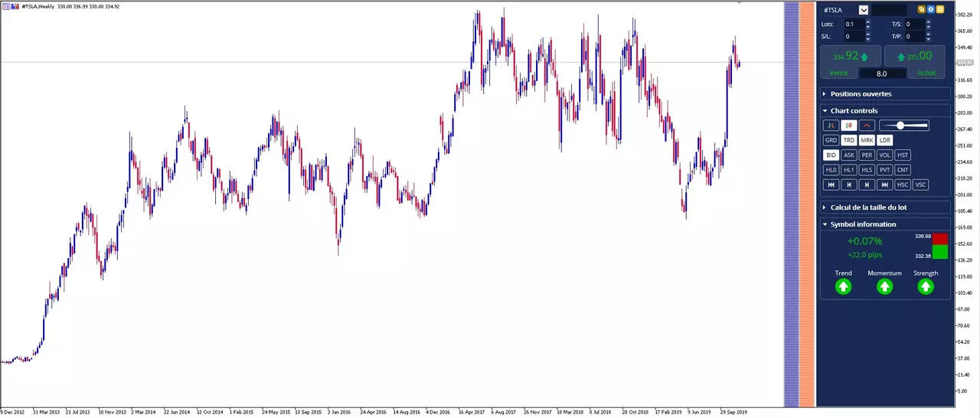Open the #TSLA symbol dropdown
Screen dimensions: 980x418
[864, 10]
